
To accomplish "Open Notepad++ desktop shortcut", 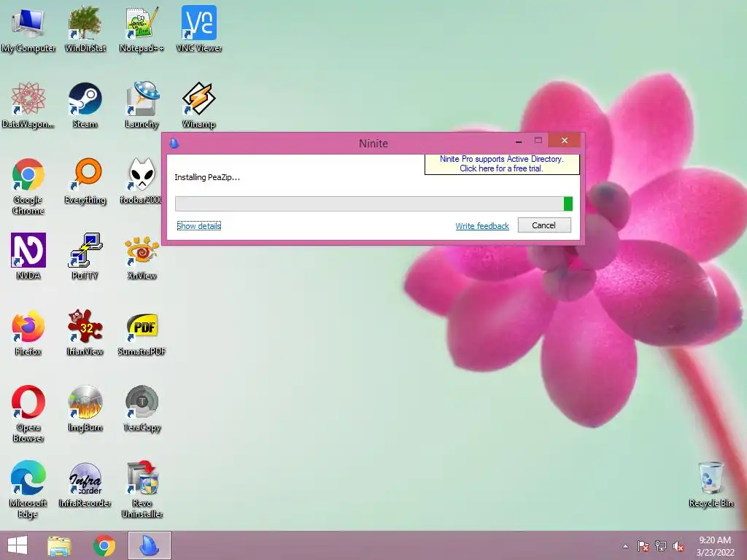I will [x=142, y=29].
